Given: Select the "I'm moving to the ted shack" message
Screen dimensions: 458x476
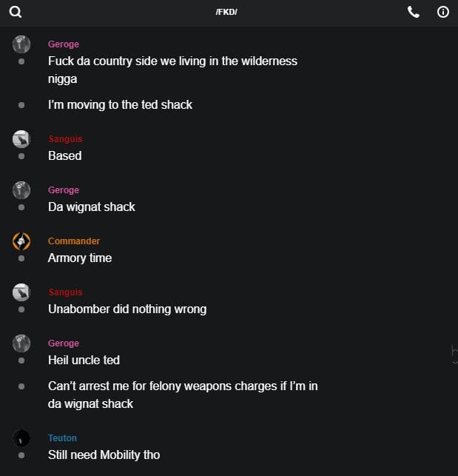Looking at the screenshot, I should coord(120,104).
